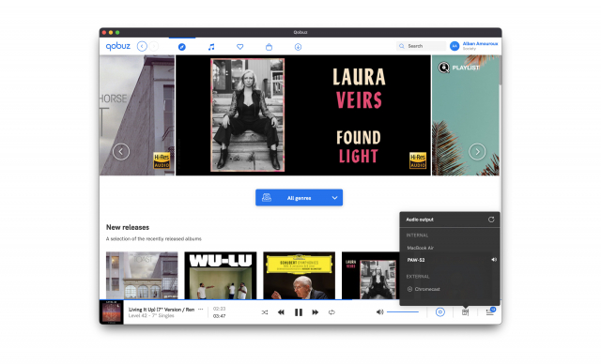Image resolution: width=601 pixels, height=364 pixels.
Task: Click the Audio output panel title
Action: 420,220
